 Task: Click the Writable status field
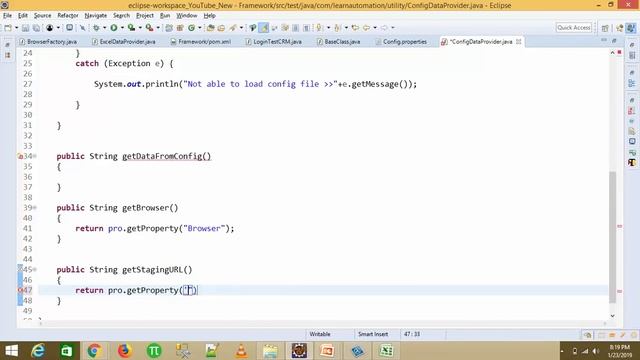(x=320, y=334)
